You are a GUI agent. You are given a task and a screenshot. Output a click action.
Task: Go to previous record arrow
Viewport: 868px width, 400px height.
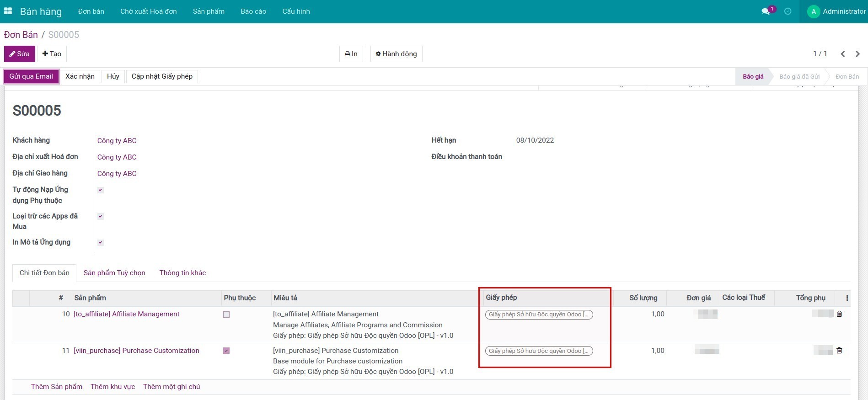point(842,54)
